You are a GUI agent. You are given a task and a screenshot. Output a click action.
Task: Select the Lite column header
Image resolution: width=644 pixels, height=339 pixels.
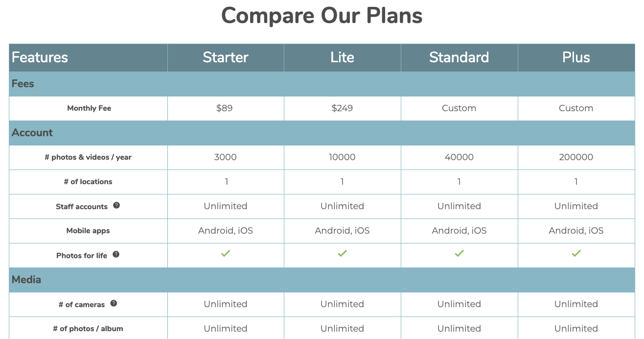342,57
